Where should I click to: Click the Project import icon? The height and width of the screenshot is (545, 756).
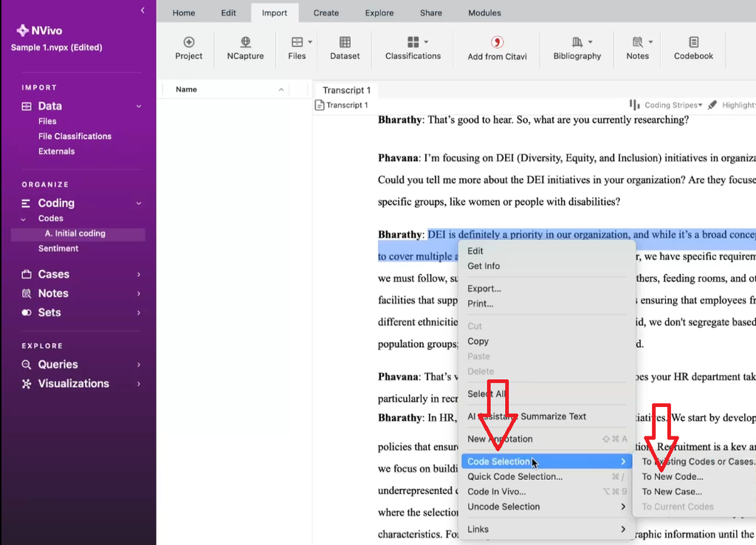coord(188,42)
